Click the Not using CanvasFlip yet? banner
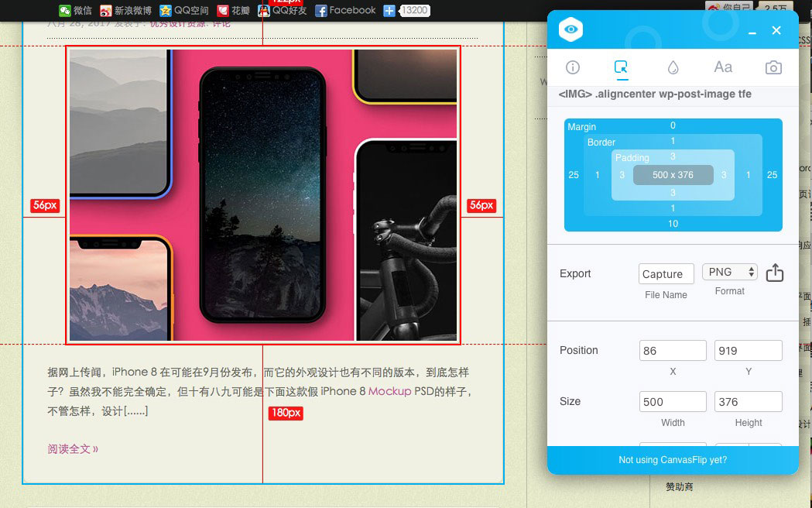 pyautogui.click(x=673, y=460)
